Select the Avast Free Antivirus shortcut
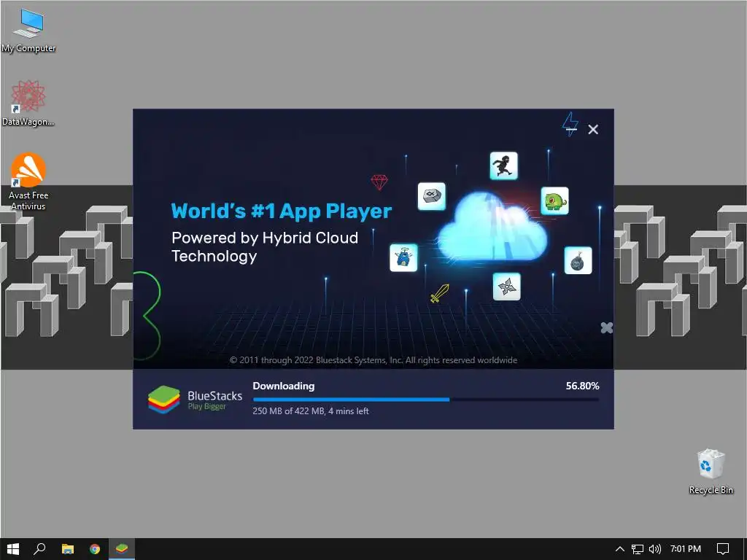 pos(28,182)
